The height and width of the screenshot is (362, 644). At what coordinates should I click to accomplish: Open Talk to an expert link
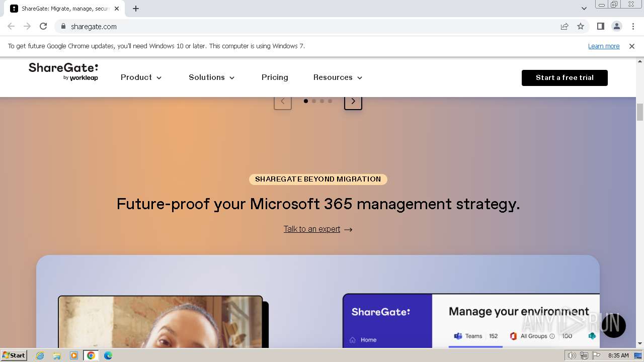click(x=318, y=229)
